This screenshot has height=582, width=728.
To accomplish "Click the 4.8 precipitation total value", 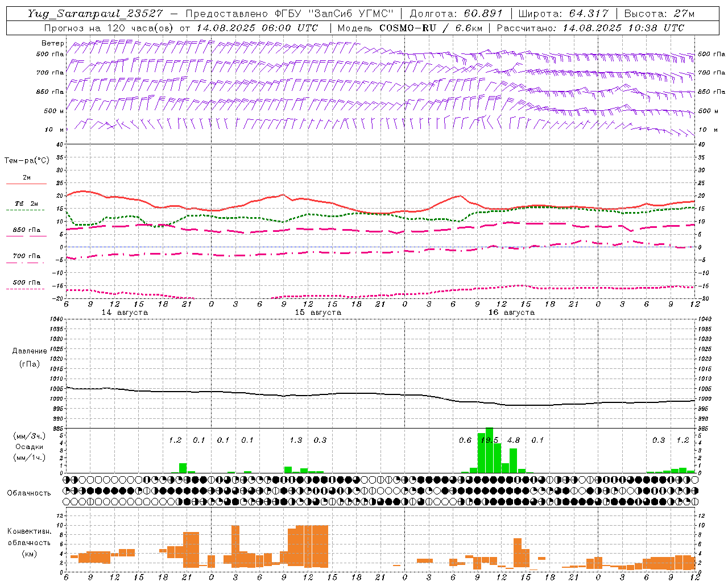I will tap(514, 440).
